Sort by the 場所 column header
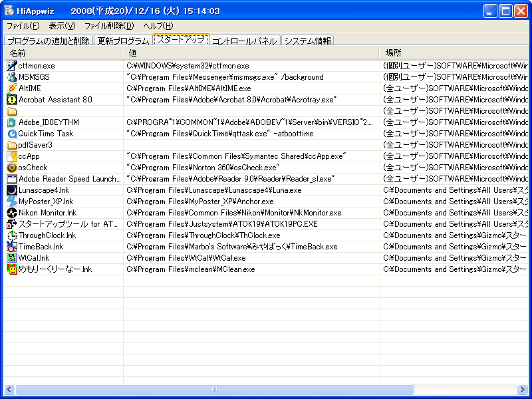Screen dimensions: 532x399 (454, 53)
